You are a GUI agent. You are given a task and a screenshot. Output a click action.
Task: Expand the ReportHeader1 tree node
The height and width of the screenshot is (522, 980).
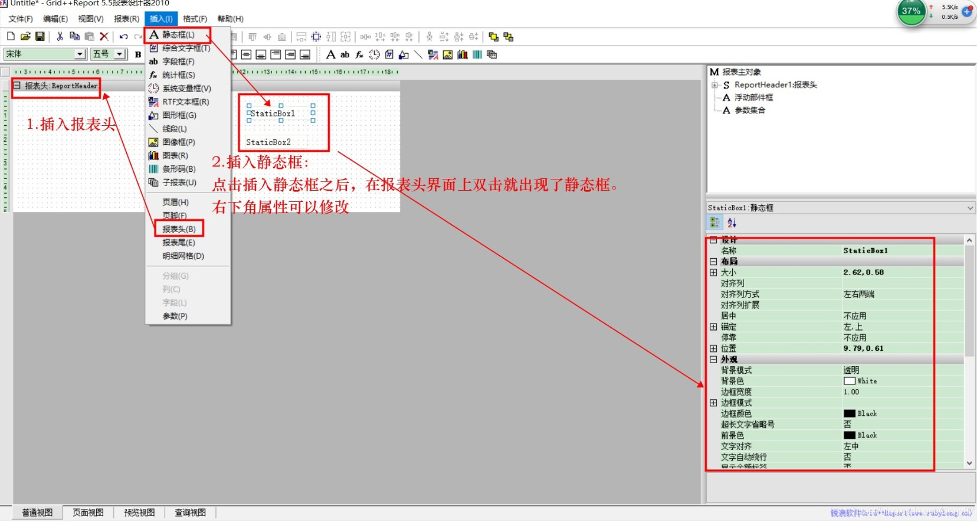tap(716, 85)
